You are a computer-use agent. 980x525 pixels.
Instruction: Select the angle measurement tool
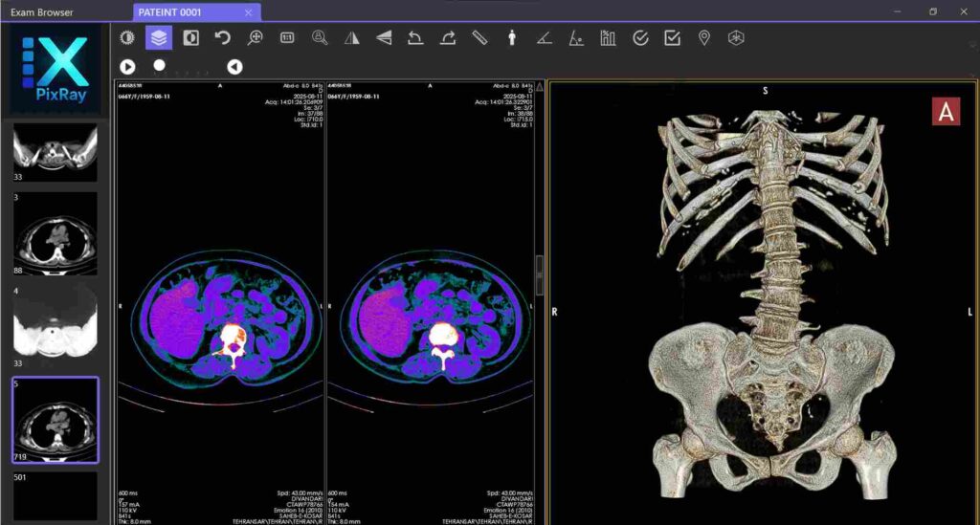coord(544,38)
